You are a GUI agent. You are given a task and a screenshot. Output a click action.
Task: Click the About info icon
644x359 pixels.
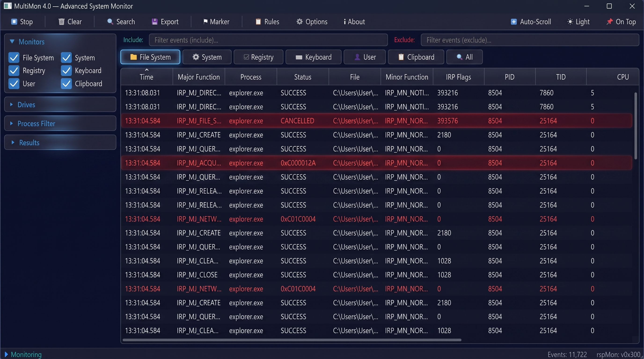click(345, 22)
